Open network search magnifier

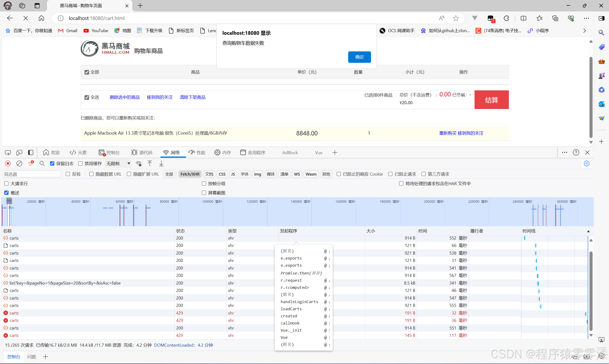pos(42,163)
